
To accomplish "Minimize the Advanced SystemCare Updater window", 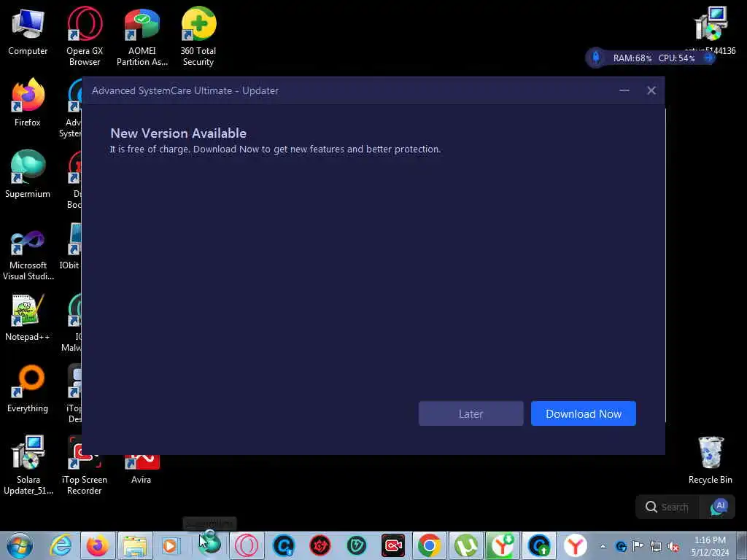I will (x=624, y=90).
